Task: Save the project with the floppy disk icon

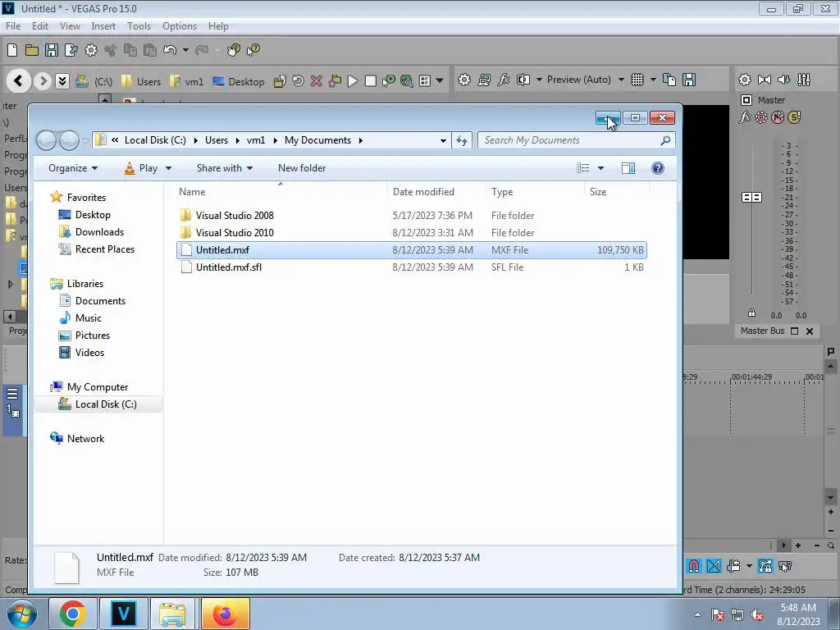Action: pyautogui.click(x=52, y=50)
